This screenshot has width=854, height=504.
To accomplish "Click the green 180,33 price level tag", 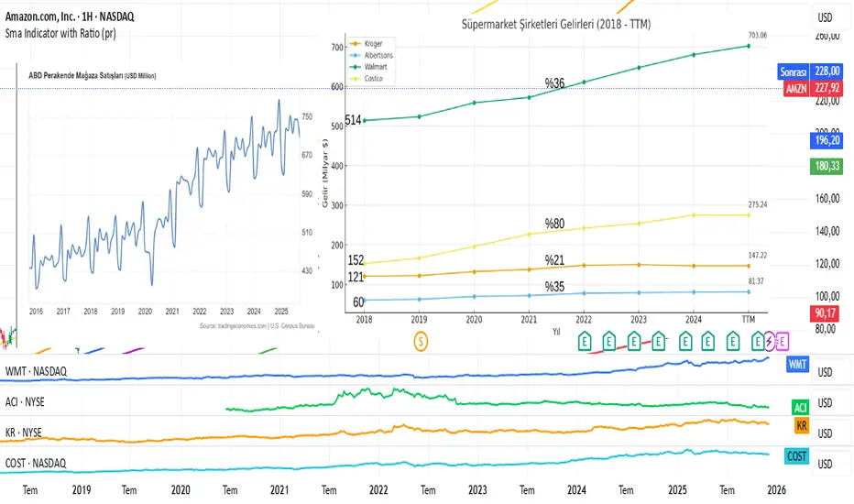I will click(827, 166).
